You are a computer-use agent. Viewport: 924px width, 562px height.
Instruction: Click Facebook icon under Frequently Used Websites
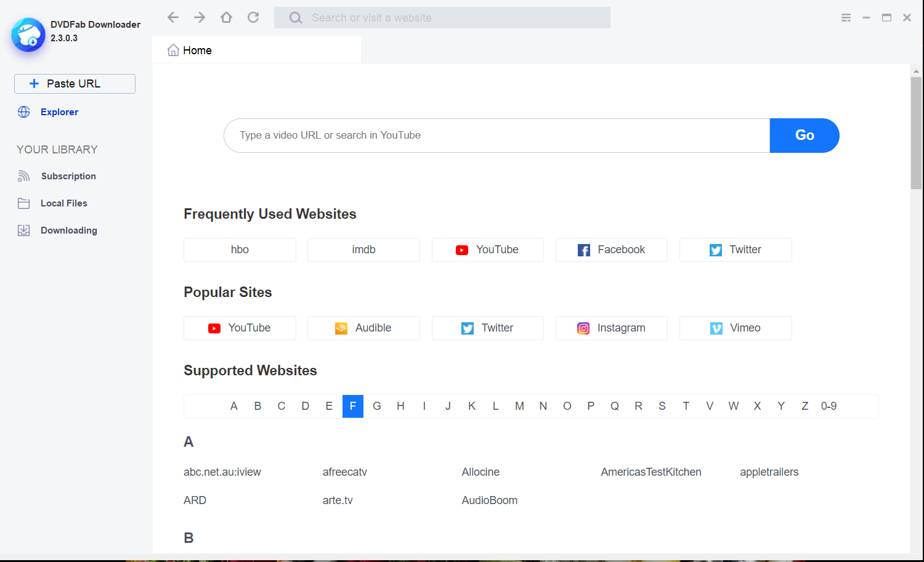coord(584,250)
